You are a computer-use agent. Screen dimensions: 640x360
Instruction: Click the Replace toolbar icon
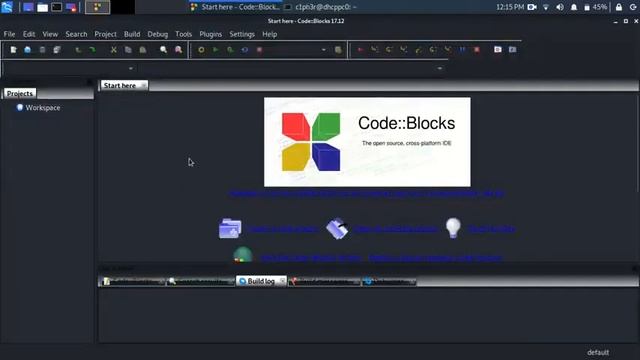coord(178,50)
